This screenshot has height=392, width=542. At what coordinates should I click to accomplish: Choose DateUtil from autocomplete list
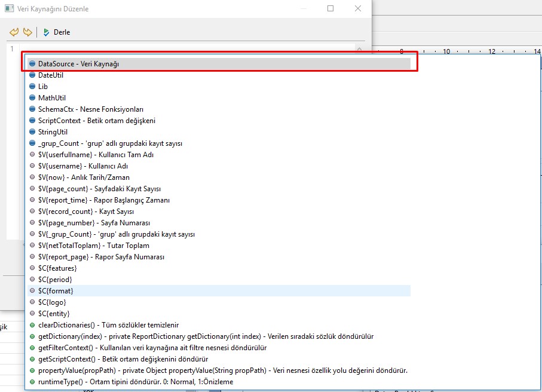click(50, 75)
